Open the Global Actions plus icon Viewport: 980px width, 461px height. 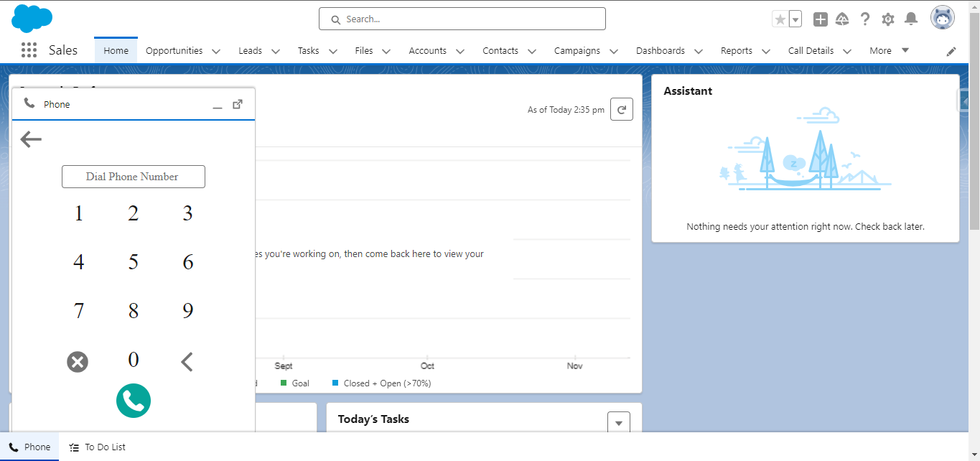pos(821,19)
